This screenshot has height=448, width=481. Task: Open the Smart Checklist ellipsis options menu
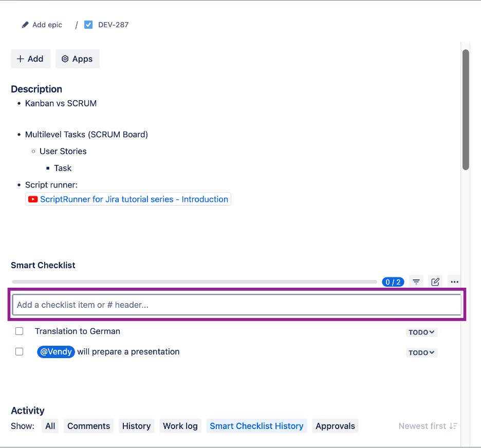click(454, 282)
